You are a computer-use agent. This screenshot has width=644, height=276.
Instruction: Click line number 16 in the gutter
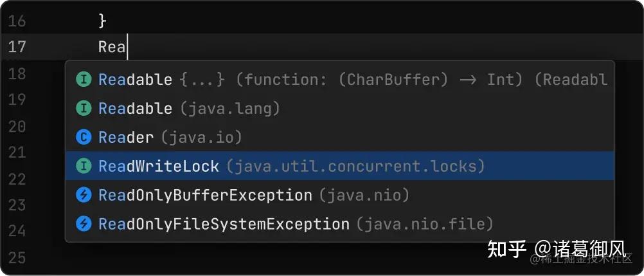click(17, 21)
